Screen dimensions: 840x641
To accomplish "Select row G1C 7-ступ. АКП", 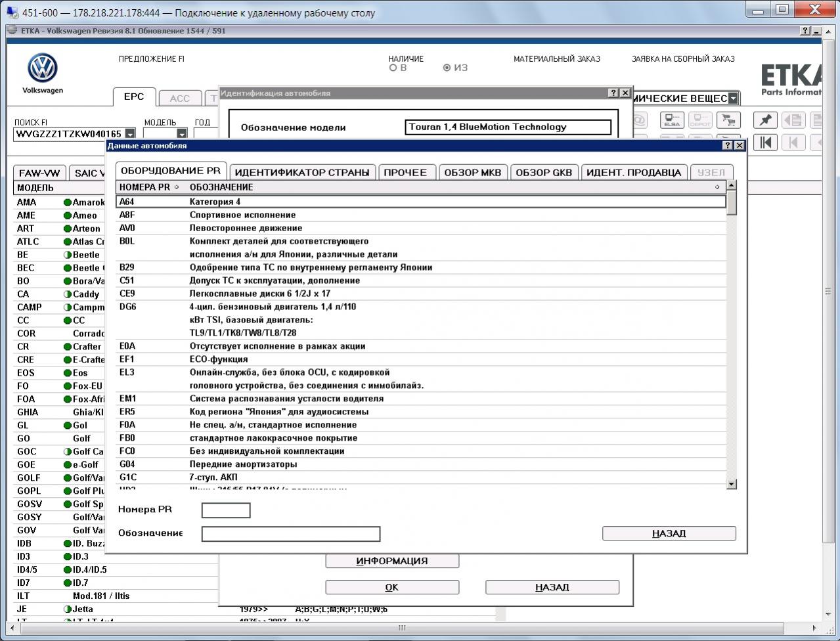I will coord(421,477).
